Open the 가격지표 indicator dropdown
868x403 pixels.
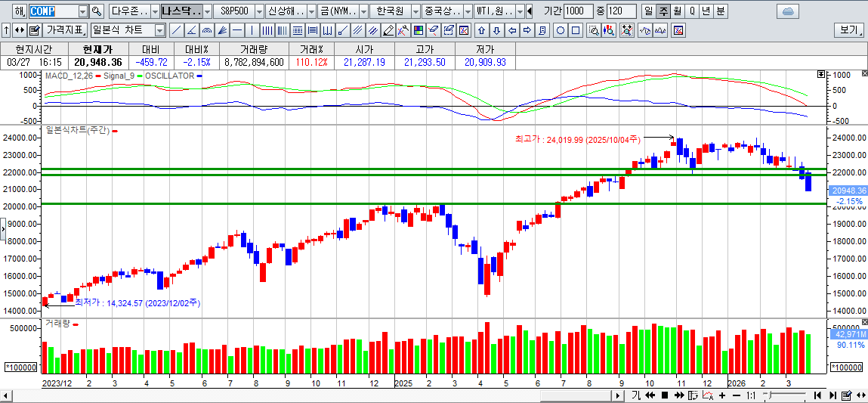coord(65,30)
